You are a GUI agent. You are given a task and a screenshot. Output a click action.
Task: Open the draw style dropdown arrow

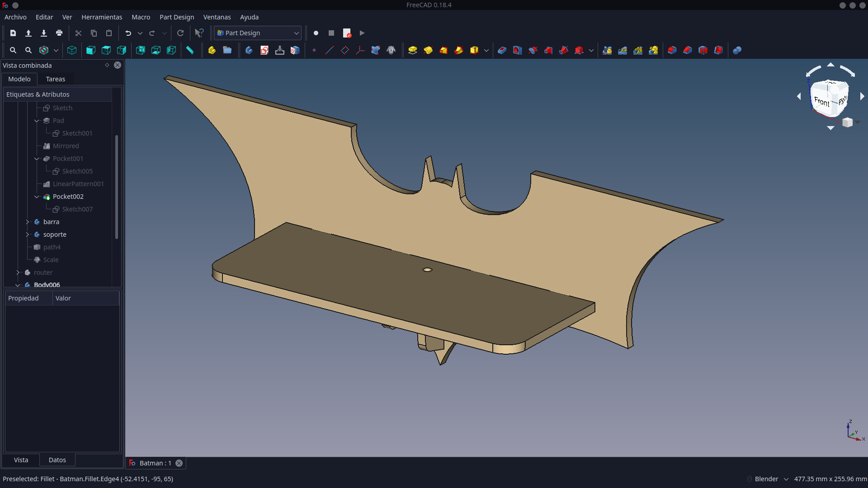[56, 51]
